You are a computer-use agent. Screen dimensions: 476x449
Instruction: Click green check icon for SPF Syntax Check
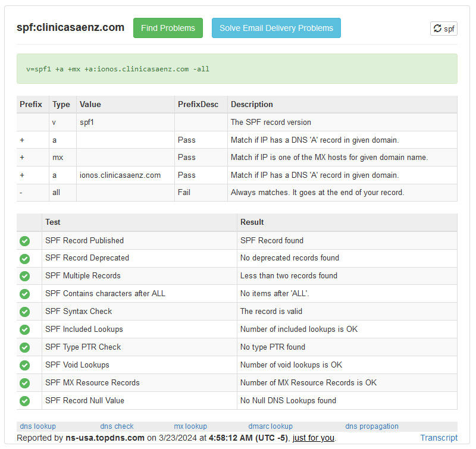click(24, 312)
